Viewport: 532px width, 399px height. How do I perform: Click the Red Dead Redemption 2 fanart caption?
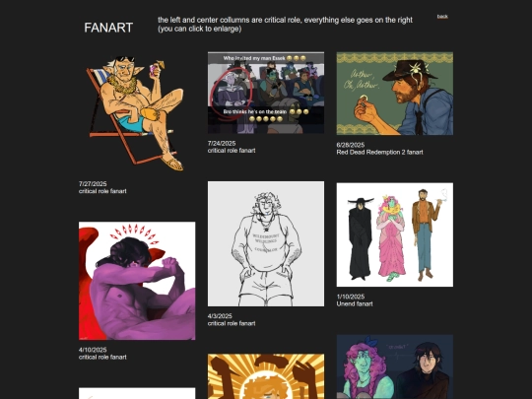coord(379,149)
